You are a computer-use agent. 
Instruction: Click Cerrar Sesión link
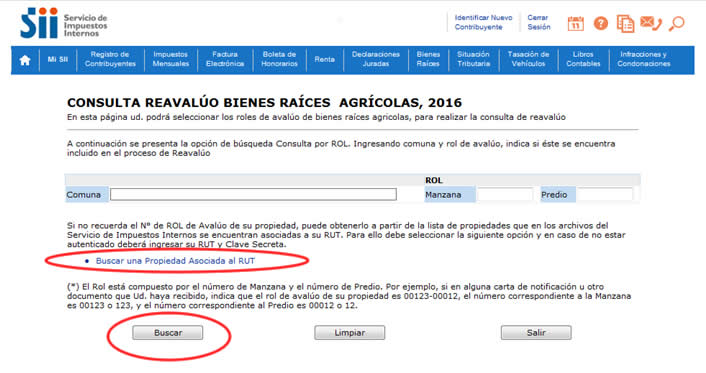pyautogui.click(x=539, y=22)
